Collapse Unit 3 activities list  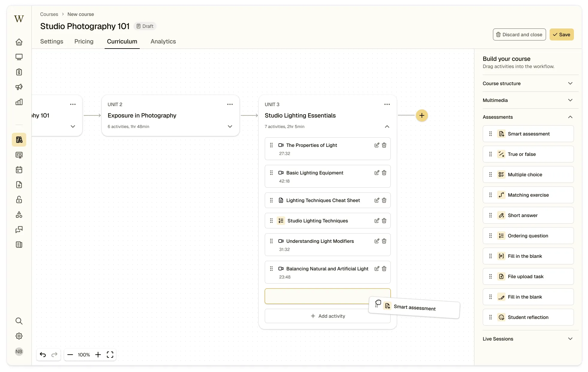[387, 126]
